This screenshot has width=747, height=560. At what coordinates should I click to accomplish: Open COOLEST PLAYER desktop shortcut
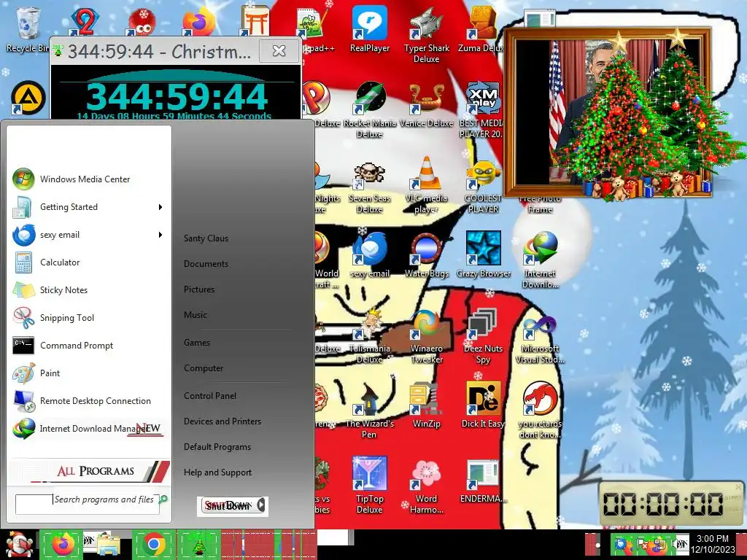(483, 186)
